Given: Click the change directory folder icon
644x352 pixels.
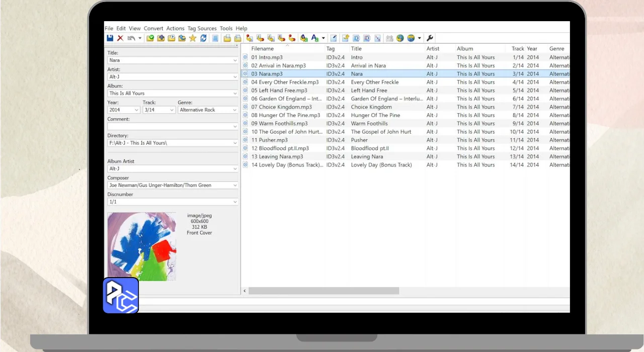Looking at the screenshot, I should click(x=150, y=38).
